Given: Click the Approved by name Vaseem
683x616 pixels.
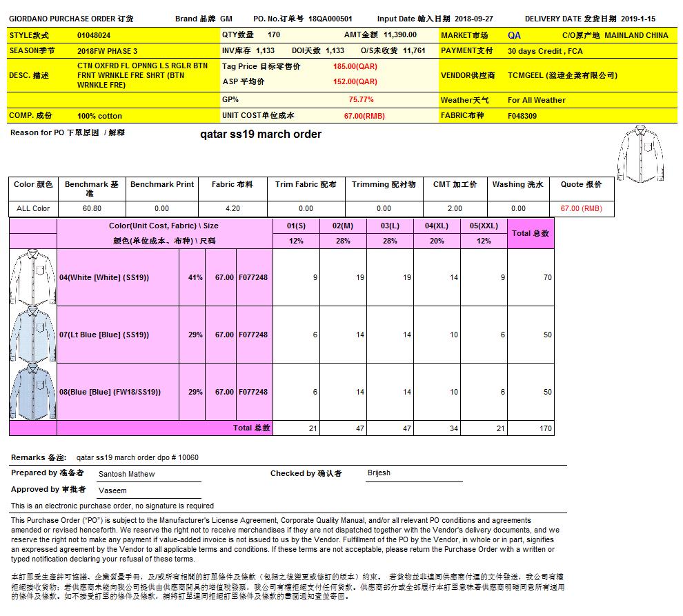Looking at the screenshot, I should point(112,490).
